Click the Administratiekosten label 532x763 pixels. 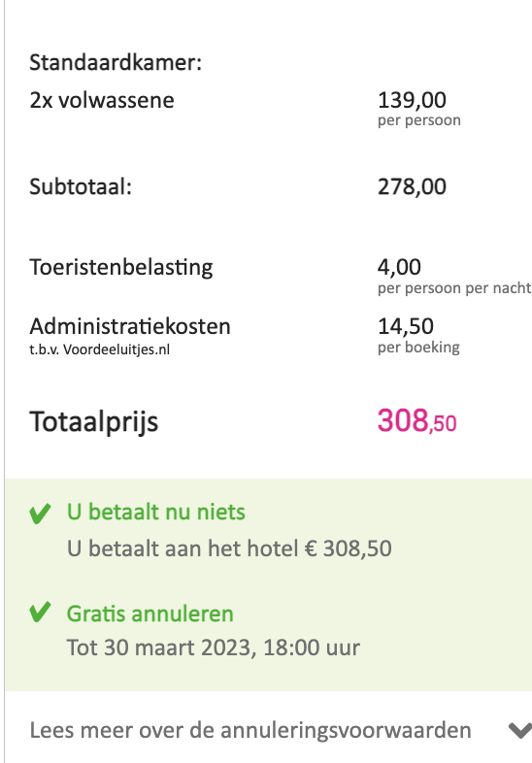coord(130,326)
